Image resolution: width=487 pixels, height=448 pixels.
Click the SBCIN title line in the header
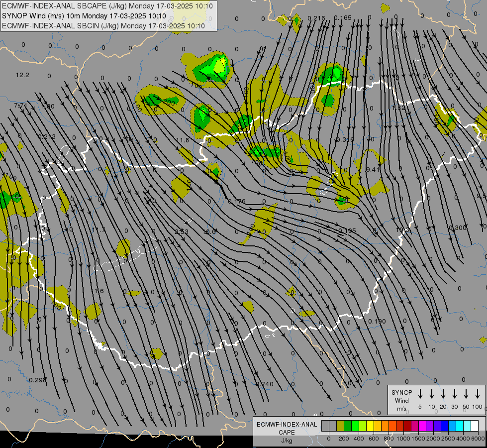coord(103,26)
